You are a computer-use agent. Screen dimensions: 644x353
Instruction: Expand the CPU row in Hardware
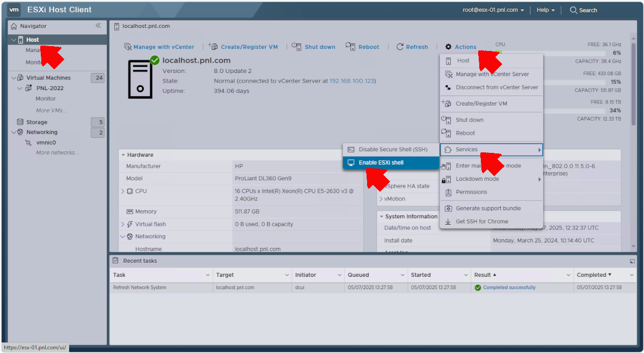(123, 191)
